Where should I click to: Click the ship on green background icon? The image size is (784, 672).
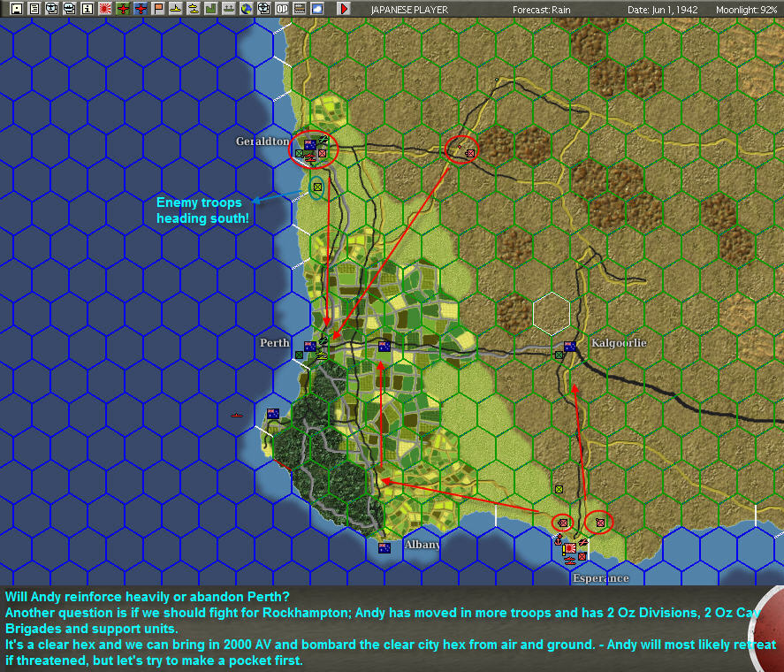[229, 9]
